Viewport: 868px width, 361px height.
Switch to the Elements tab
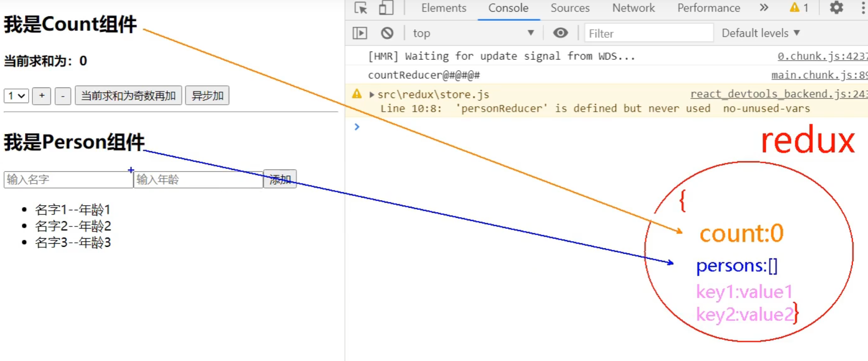pos(444,8)
